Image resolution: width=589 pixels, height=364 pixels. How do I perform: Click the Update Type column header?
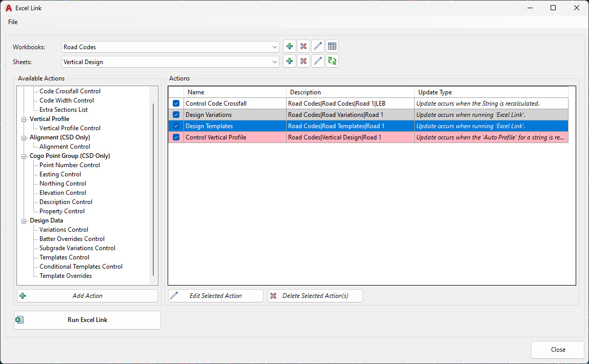tap(491, 92)
